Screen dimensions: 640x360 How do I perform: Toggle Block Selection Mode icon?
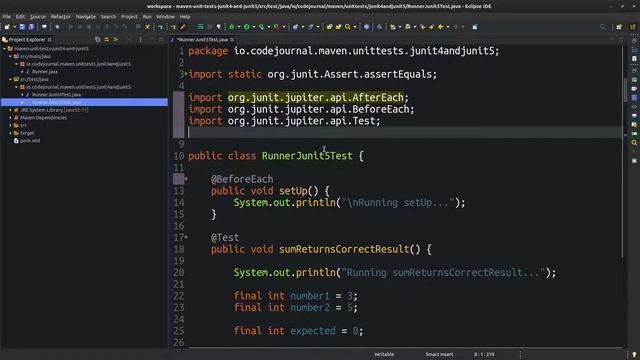[210, 27]
